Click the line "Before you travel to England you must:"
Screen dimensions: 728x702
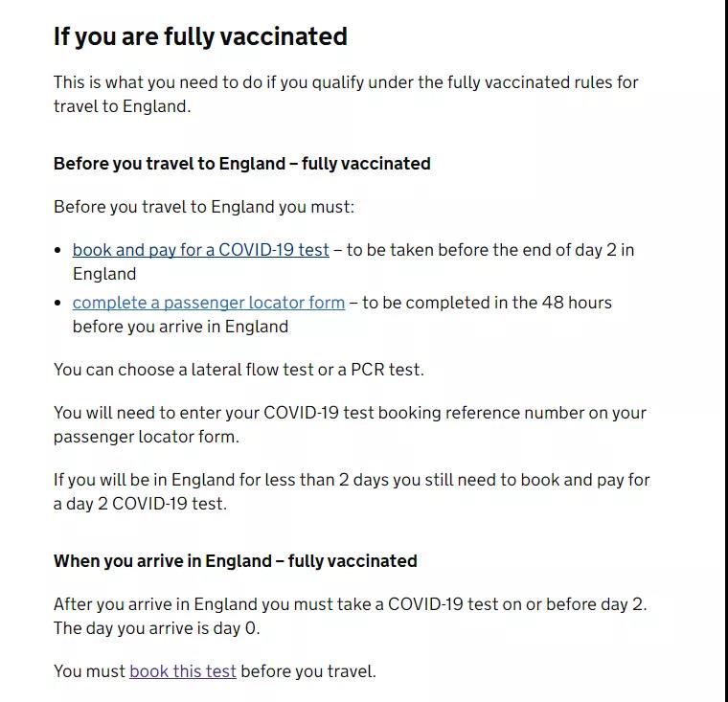[203, 207]
